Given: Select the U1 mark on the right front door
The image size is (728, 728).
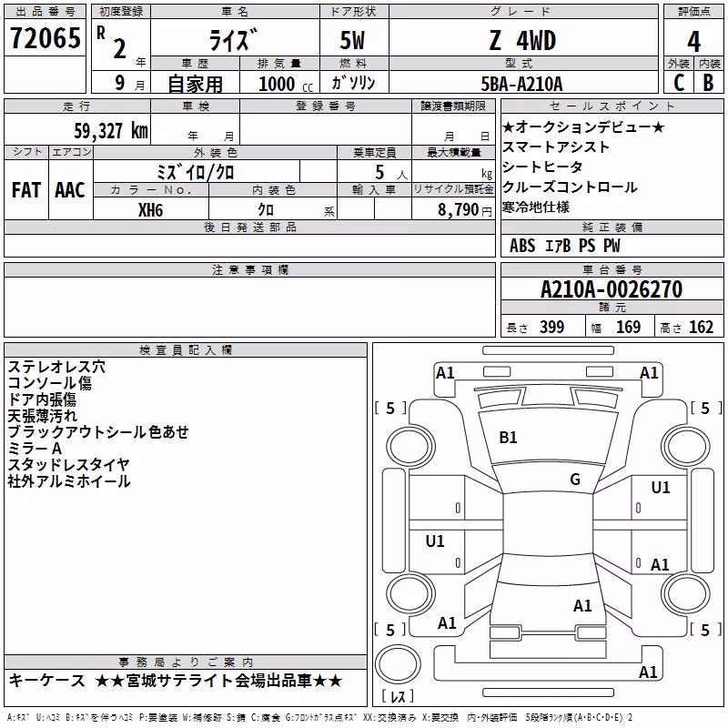Looking at the screenshot, I should point(661,488).
